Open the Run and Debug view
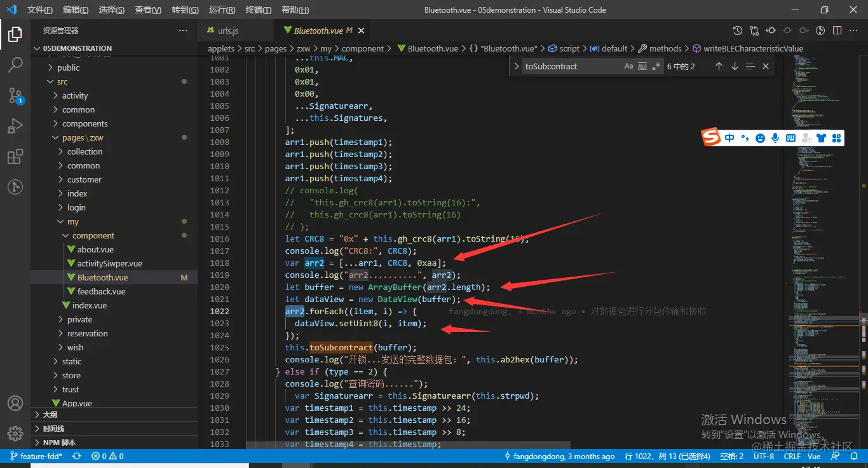Screen dimensions: 868x468 [x=15, y=126]
